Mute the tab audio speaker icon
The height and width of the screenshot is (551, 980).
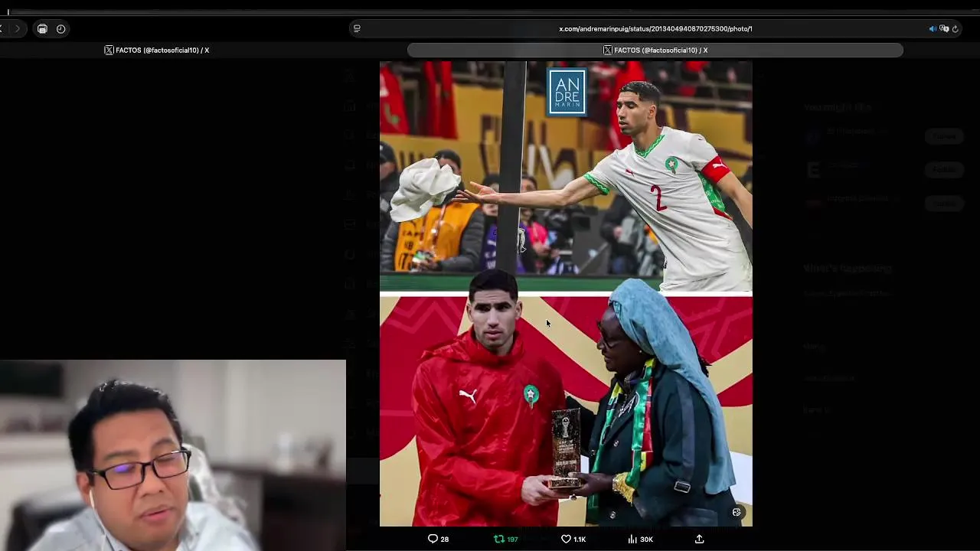pos(933,28)
